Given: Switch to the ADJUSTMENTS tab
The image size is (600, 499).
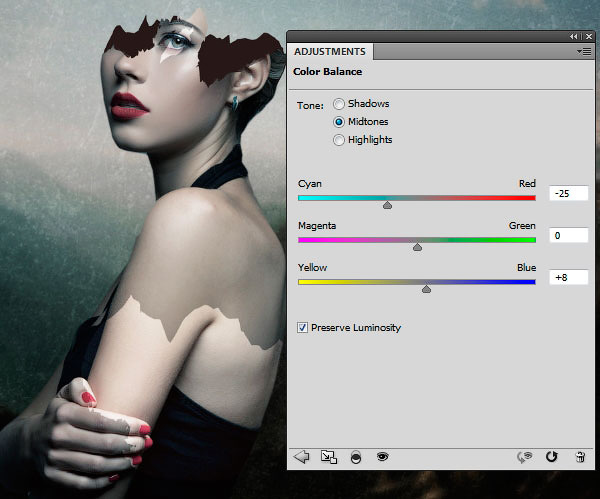Looking at the screenshot, I should (x=330, y=52).
